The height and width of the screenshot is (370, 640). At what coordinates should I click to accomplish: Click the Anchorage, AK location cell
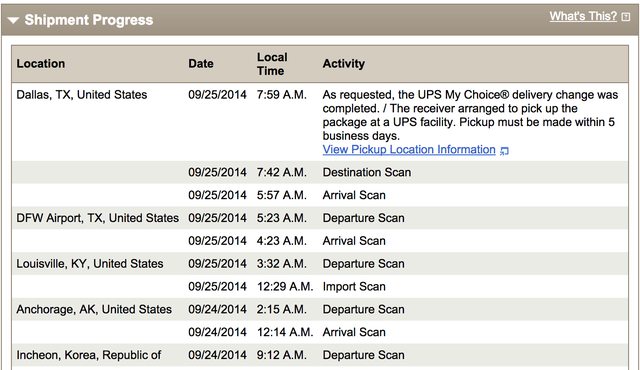94,309
